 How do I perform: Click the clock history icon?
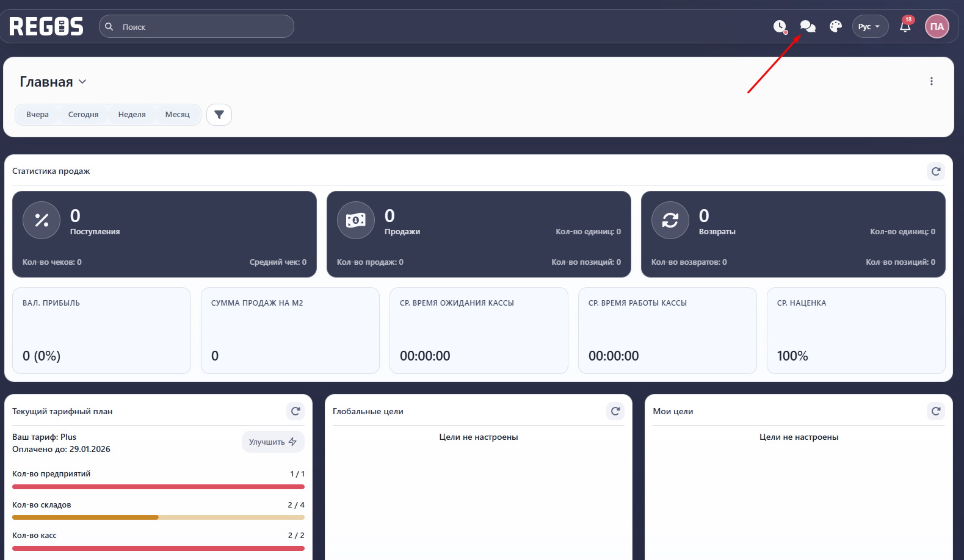coord(780,26)
